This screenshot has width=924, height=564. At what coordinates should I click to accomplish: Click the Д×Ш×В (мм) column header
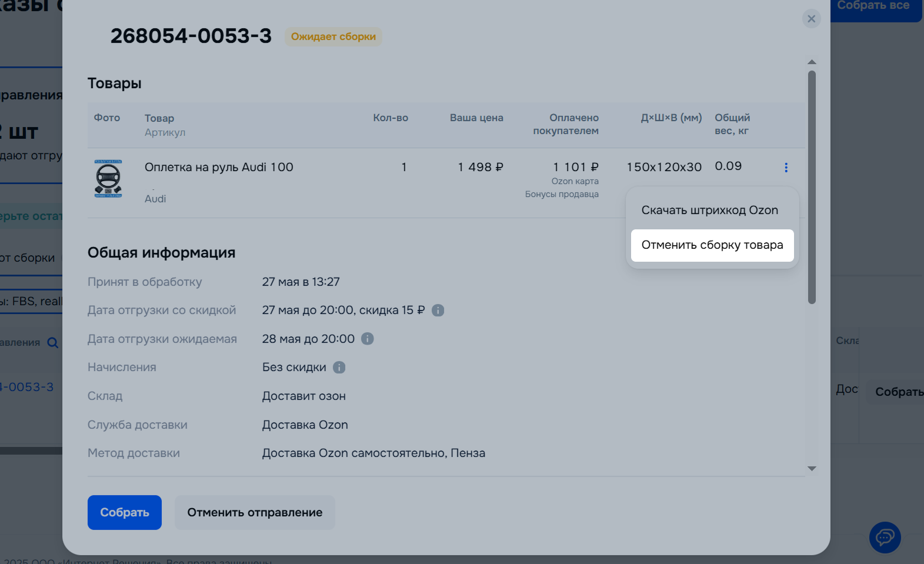[672, 118]
